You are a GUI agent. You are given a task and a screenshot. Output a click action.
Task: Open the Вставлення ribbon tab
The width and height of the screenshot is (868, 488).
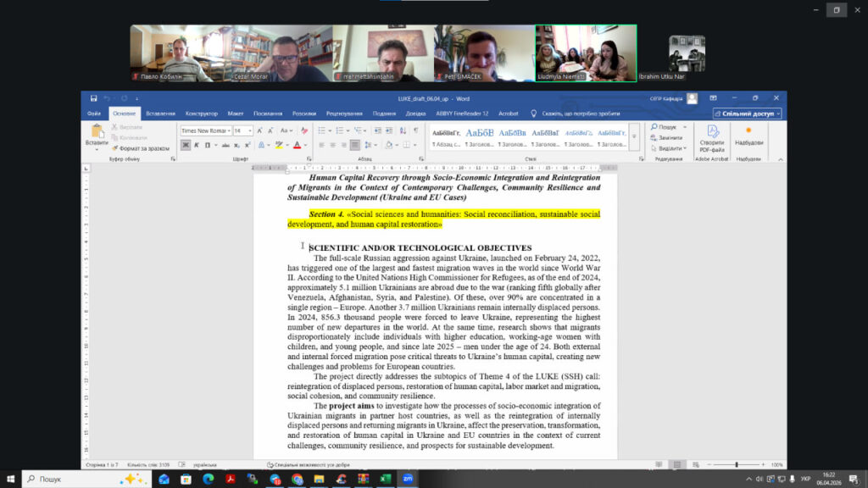point(160,114)
